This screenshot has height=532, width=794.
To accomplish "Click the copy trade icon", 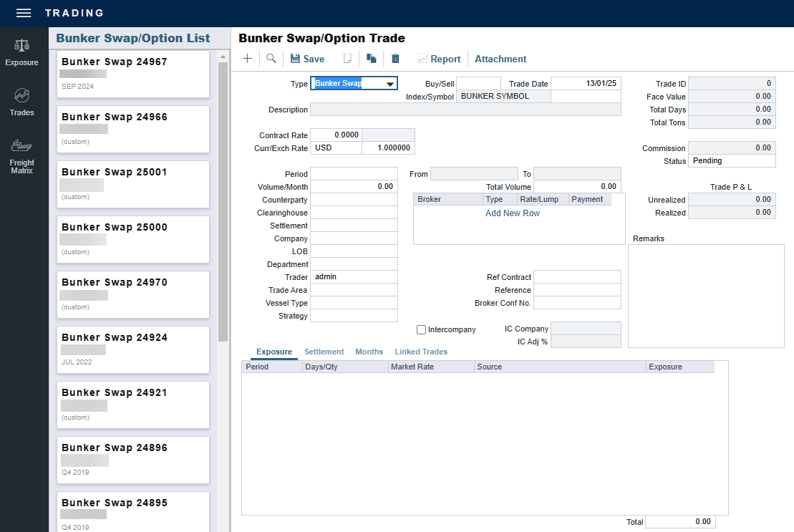I will pos(371,59).
